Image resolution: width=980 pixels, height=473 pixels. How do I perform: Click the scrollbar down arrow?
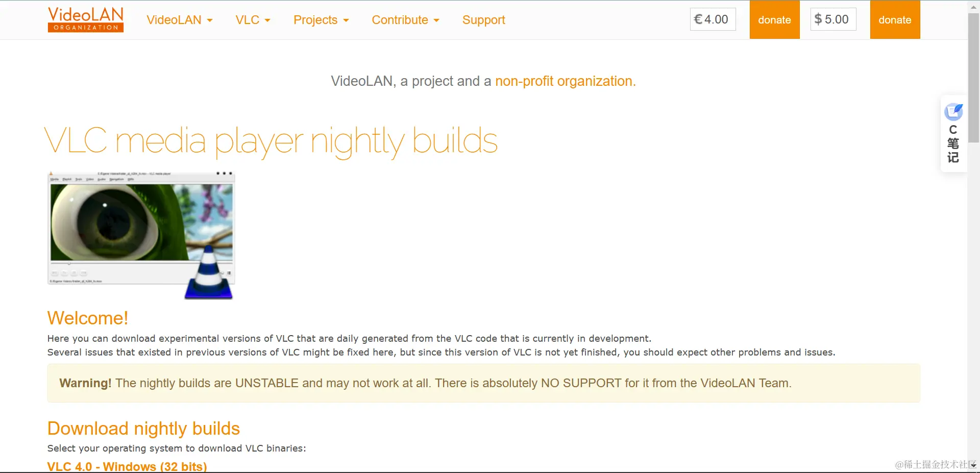[x=974, y=466]
